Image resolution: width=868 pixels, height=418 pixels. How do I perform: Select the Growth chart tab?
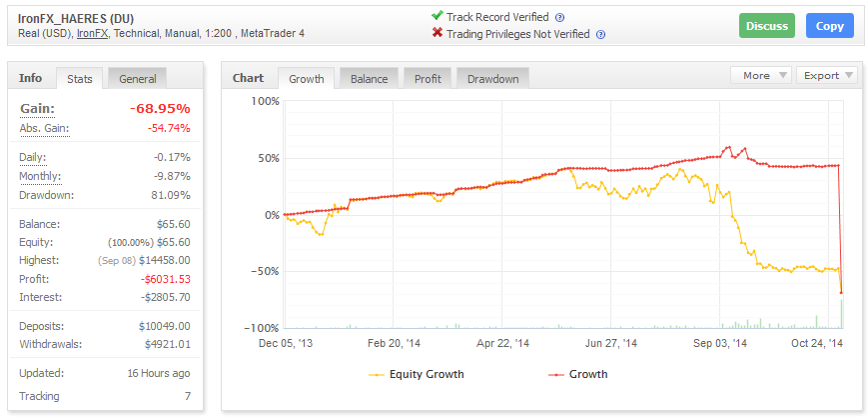[306, 79]
